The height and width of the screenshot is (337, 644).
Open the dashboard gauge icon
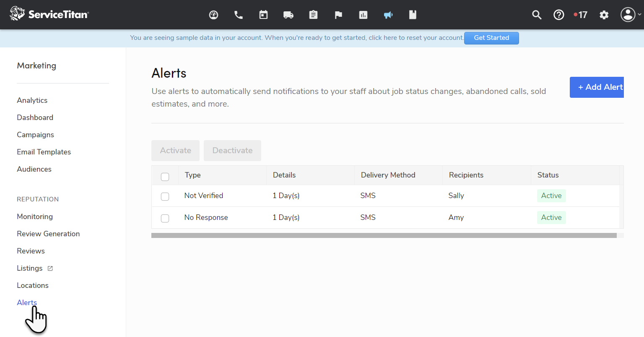point(213,15)
